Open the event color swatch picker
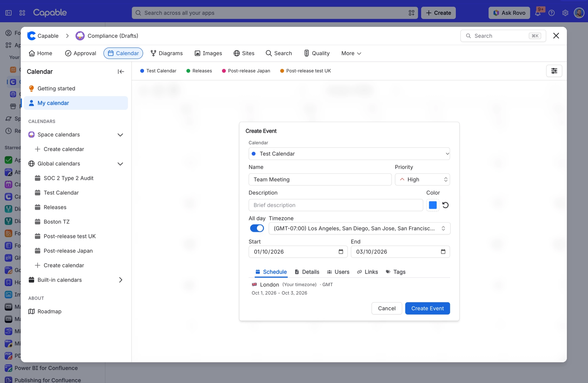 coord(432,205)
